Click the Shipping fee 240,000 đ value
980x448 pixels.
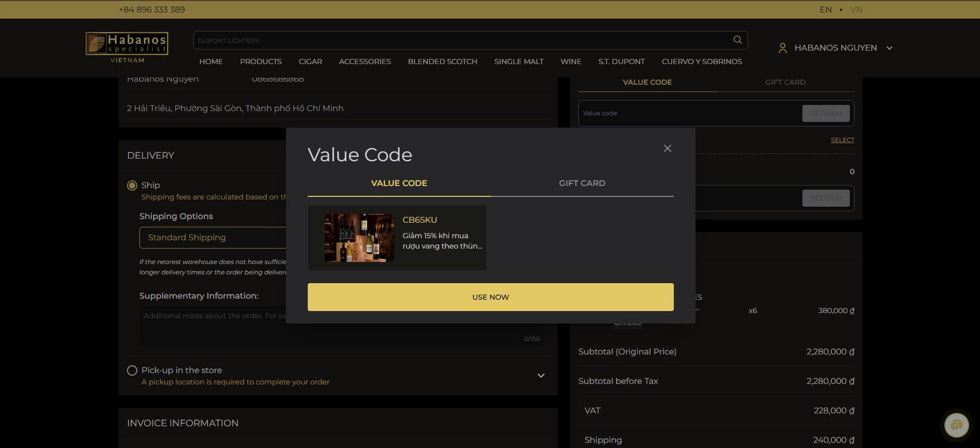pyautogui.click(x=833, y=440)
